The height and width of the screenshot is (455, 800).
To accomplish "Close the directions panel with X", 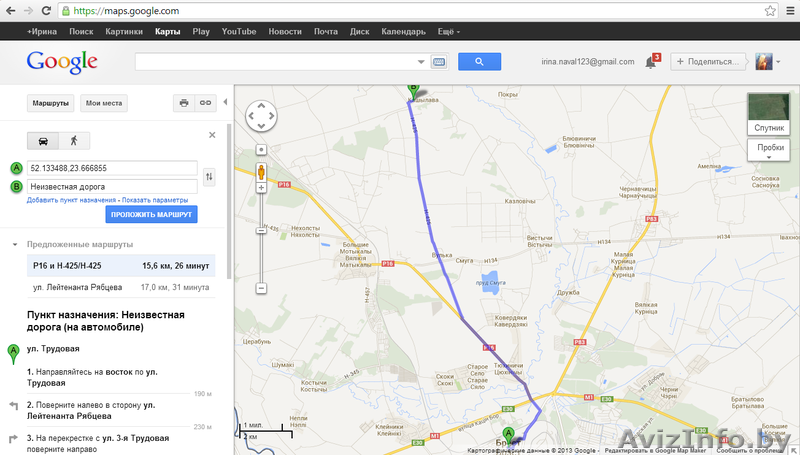I will point(212,135).
